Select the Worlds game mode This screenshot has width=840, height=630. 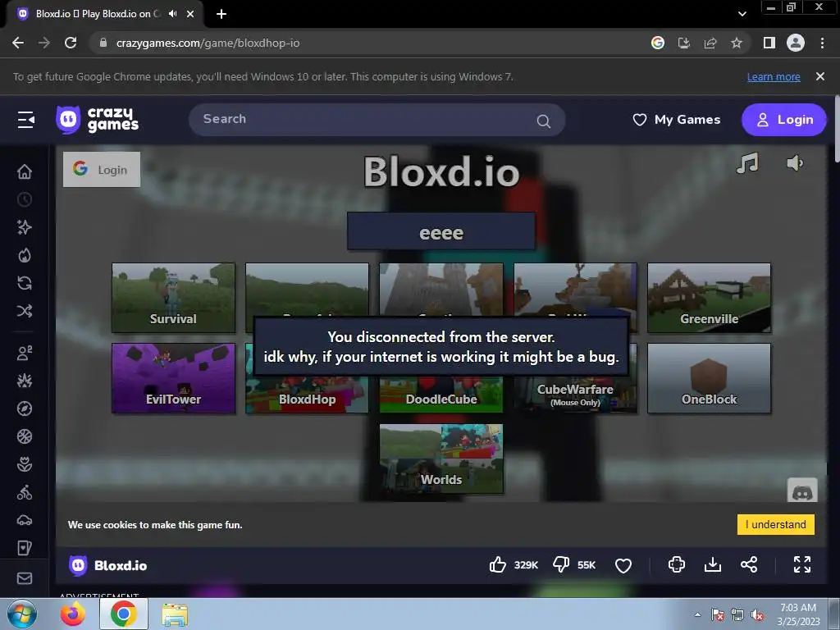441,459
